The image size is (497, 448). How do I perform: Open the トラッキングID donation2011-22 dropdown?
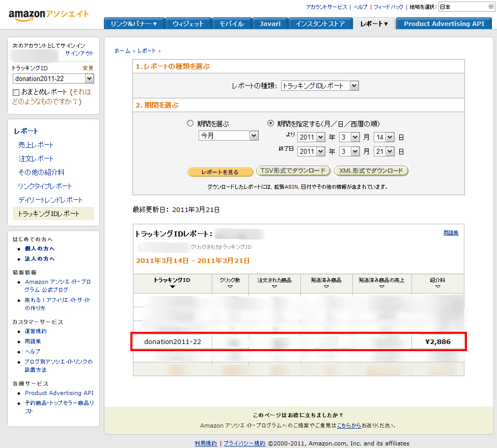point(53,78)
